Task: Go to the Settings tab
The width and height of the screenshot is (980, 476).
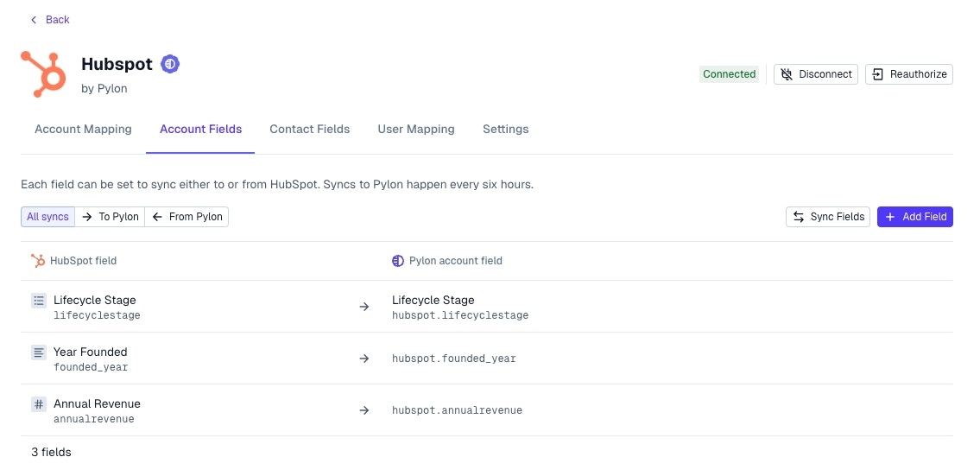Action: (x=506, y=130)
